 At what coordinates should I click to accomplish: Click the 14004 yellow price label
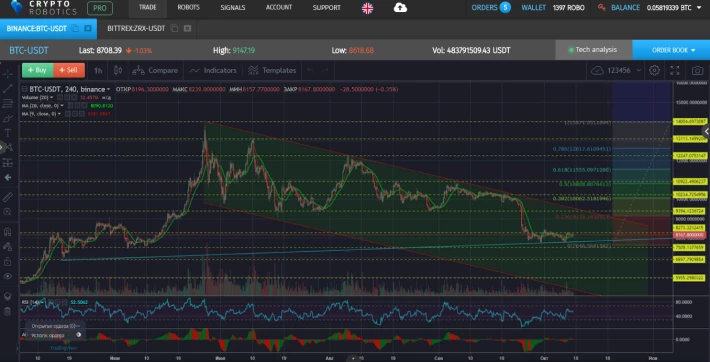[691, 121]
